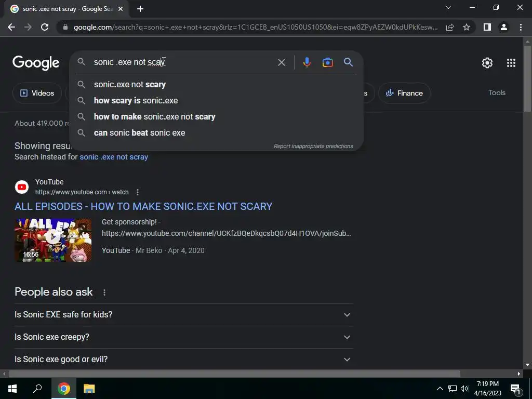
Task: Go to Google home via logo
Action: (36, 63)
